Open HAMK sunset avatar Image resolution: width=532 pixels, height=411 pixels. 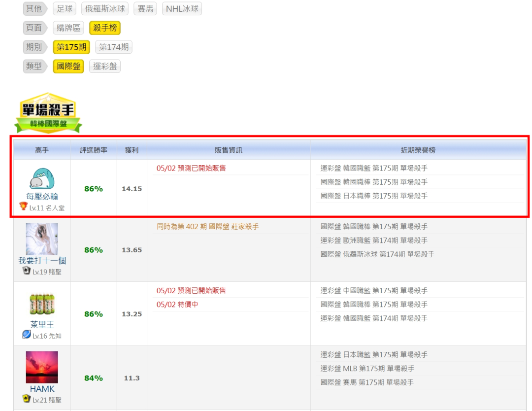tap(42, 367)
